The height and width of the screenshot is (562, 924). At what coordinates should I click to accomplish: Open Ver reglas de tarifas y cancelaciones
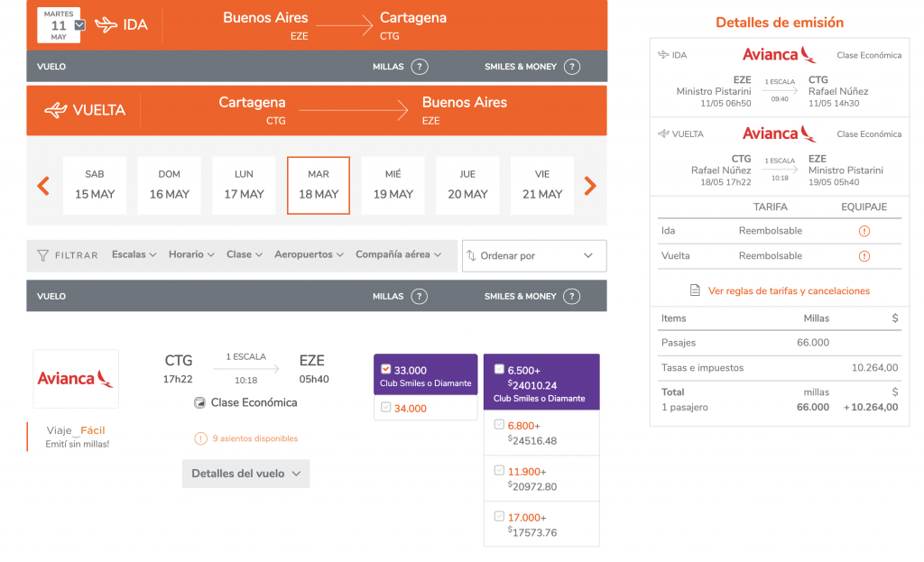pos(789,291)
